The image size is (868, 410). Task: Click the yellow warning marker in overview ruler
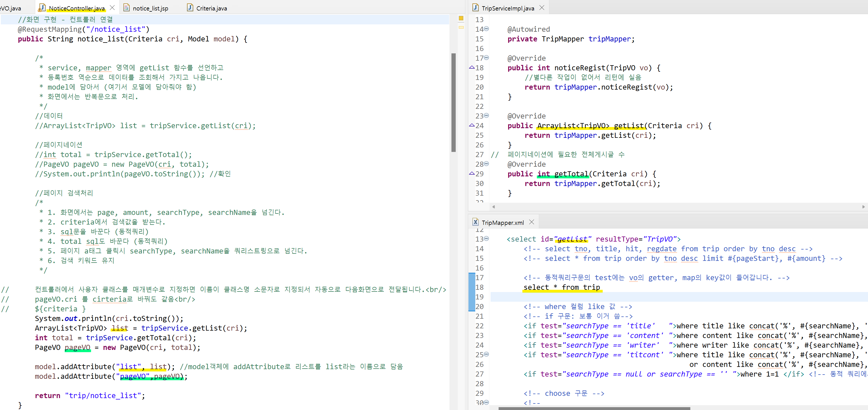[x=461, y=18]
